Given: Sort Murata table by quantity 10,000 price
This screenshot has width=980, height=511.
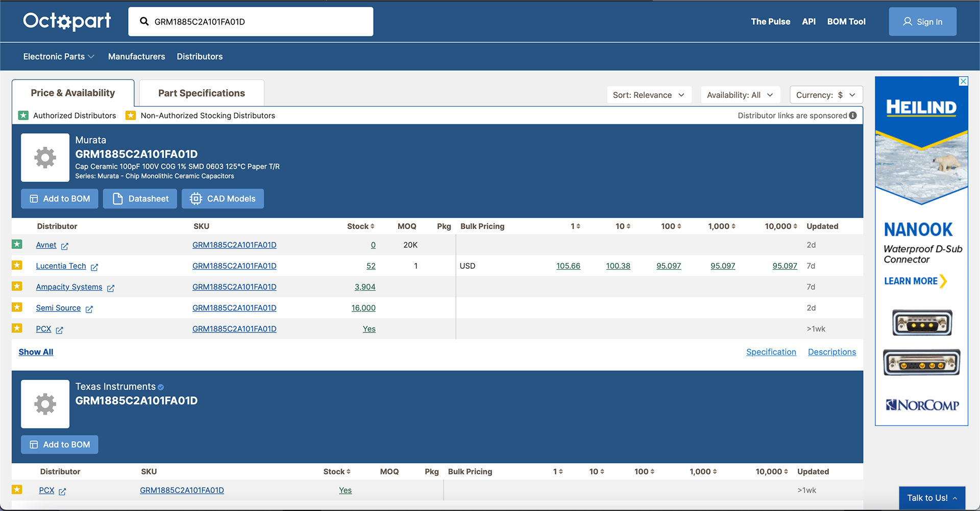Looking at the screenshot, I should coord(795,226).
